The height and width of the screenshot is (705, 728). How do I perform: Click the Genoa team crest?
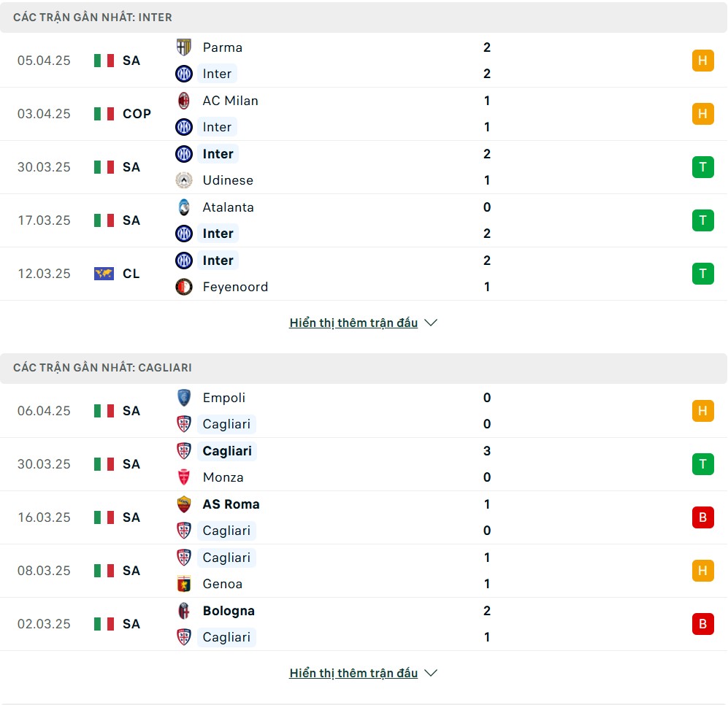[184, 584]
